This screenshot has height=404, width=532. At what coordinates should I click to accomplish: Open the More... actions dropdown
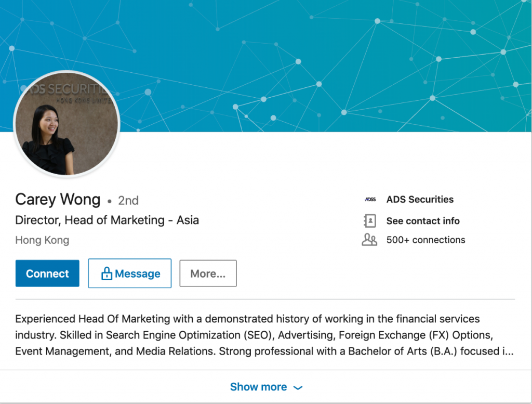[x=208, y=273]
